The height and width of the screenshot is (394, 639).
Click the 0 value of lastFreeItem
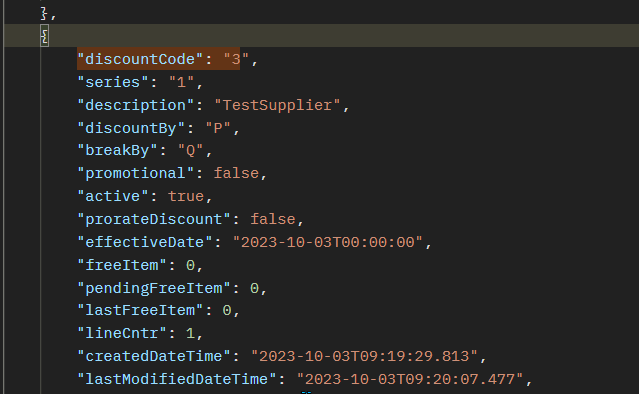click(x=227, y=310)
